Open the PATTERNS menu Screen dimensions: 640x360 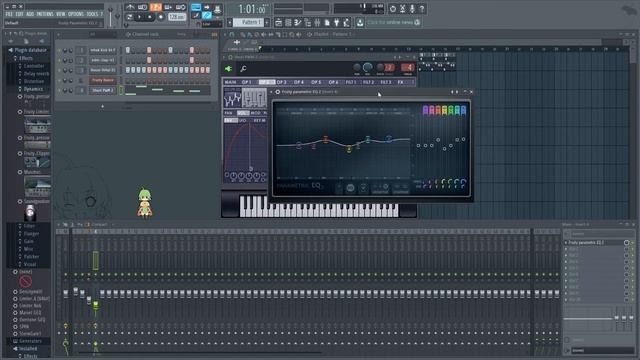(45, 14)
